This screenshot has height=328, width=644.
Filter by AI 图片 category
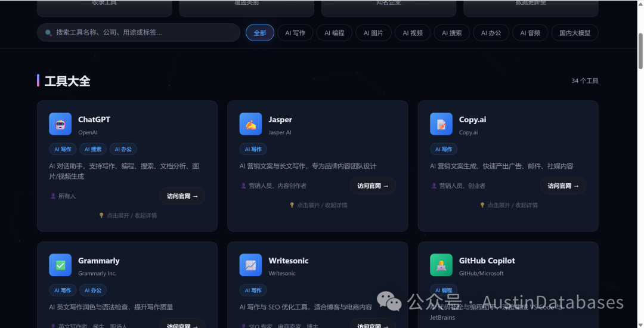coord(373,33)
